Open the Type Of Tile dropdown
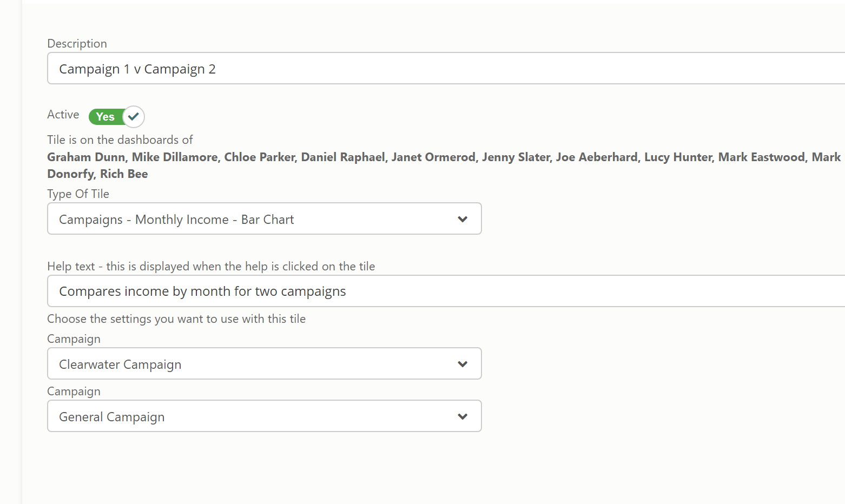845x504 pixels. 264,219
